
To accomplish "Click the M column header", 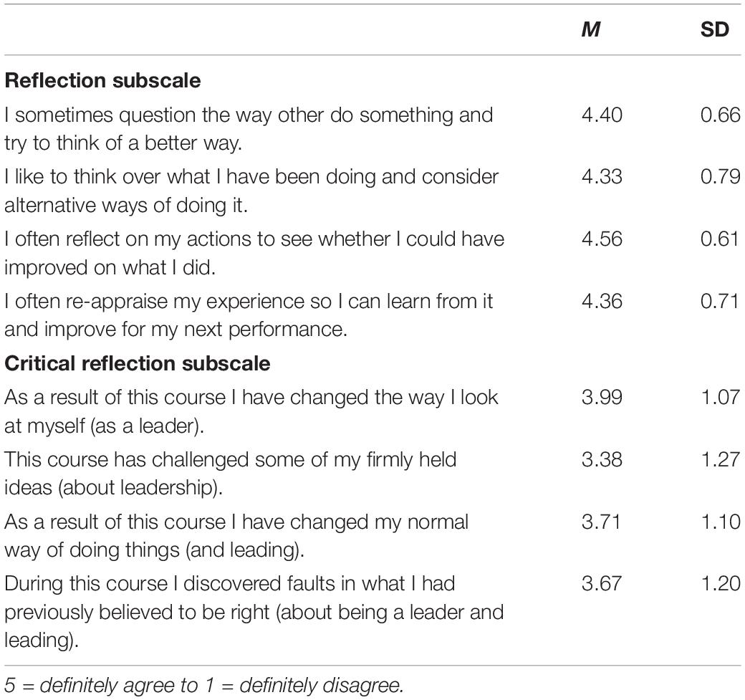I will [590, 29].
